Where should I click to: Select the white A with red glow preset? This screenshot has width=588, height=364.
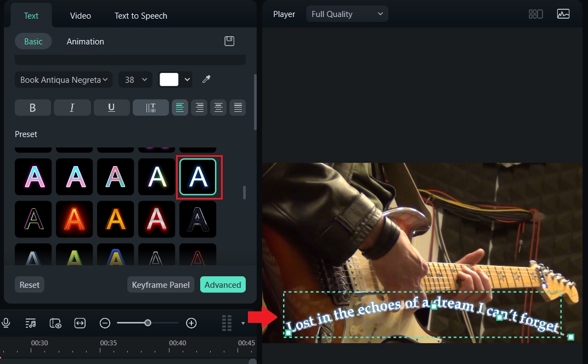[x=157, y=219]
